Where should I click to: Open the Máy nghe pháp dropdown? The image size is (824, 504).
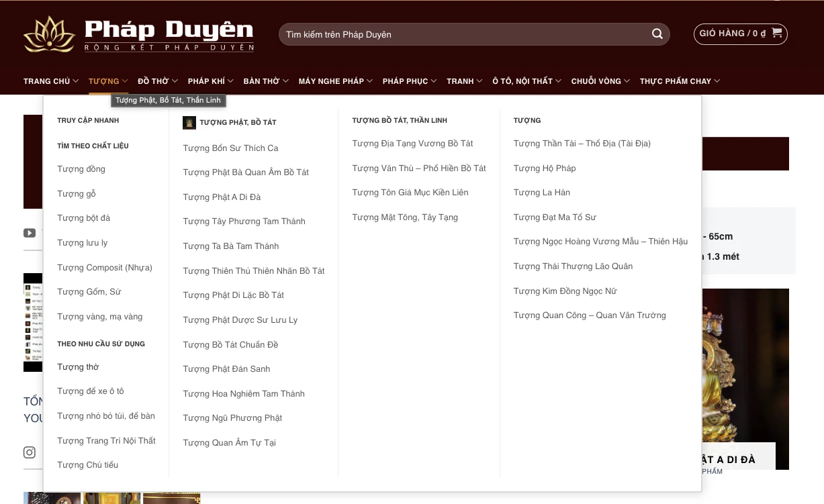(x=335, y=81)
